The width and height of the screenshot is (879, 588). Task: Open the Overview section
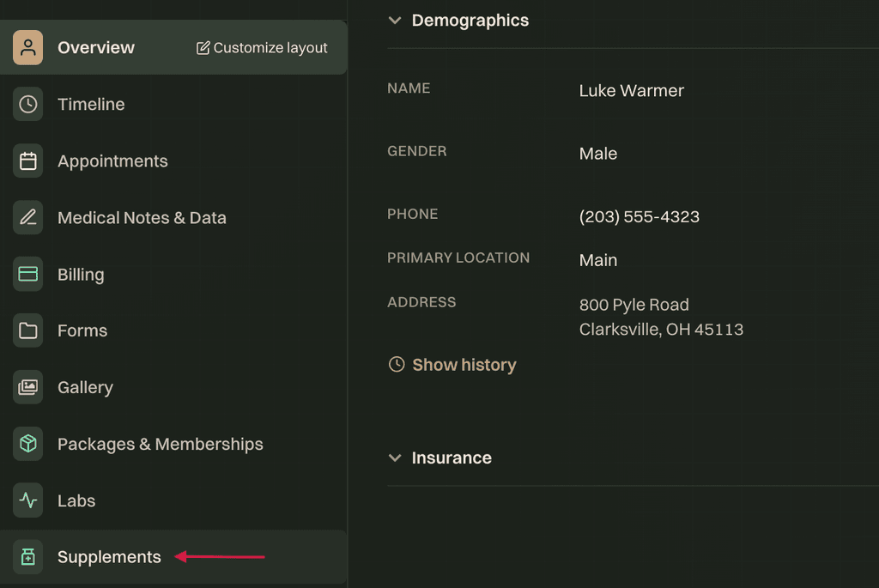click(x=96, y=48)
